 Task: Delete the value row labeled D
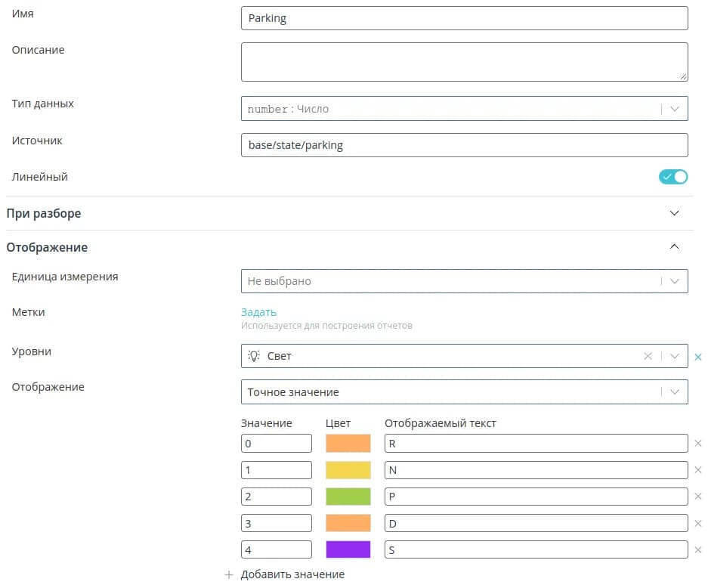[697, 524]
